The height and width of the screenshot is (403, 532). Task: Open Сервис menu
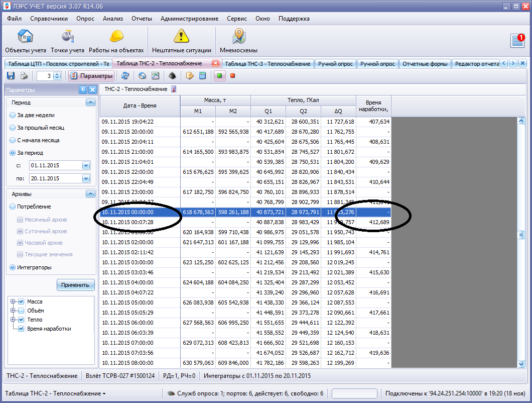click(x=237, y=19)
